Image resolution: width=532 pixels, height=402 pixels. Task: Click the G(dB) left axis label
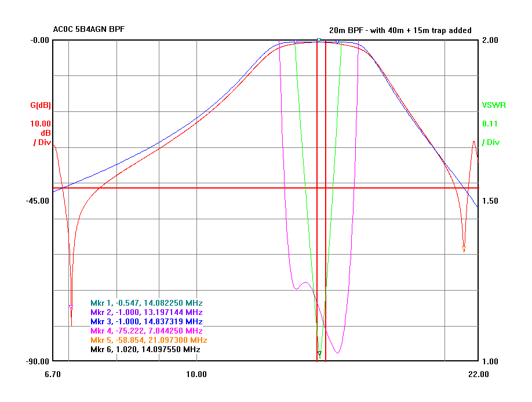[x=41, y=106]
